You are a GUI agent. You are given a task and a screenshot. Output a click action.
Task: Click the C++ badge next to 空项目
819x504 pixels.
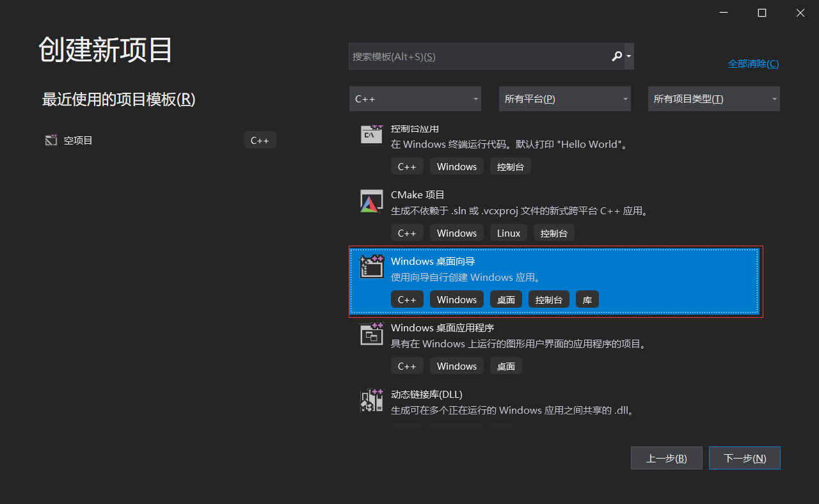[260, 139]
